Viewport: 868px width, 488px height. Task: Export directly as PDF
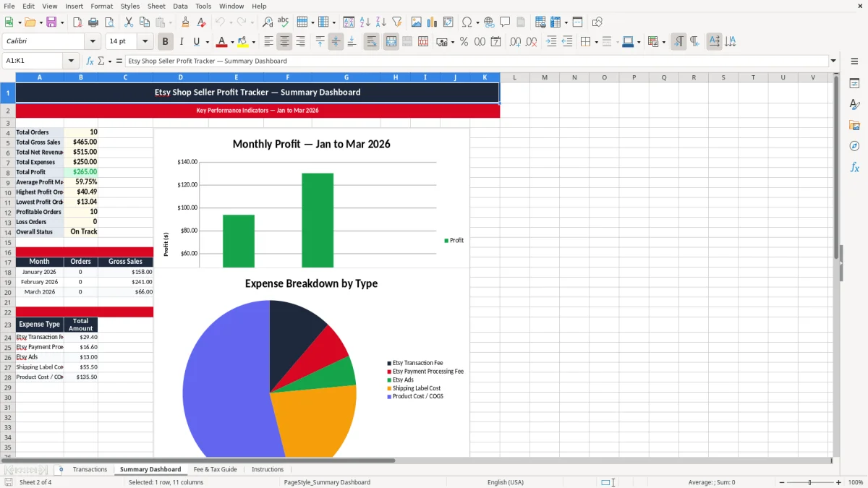click(77, 22)
